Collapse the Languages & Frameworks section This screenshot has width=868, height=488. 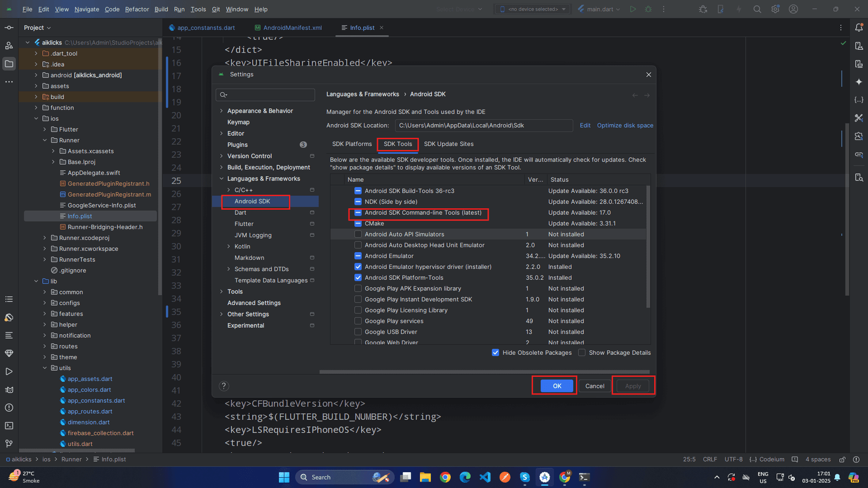(221, 179)
